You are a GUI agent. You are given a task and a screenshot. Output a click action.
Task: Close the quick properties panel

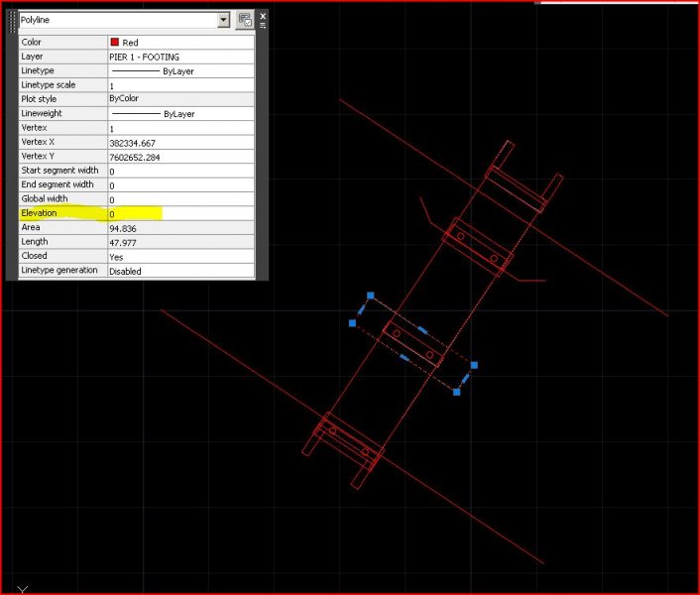pos(263,16)
